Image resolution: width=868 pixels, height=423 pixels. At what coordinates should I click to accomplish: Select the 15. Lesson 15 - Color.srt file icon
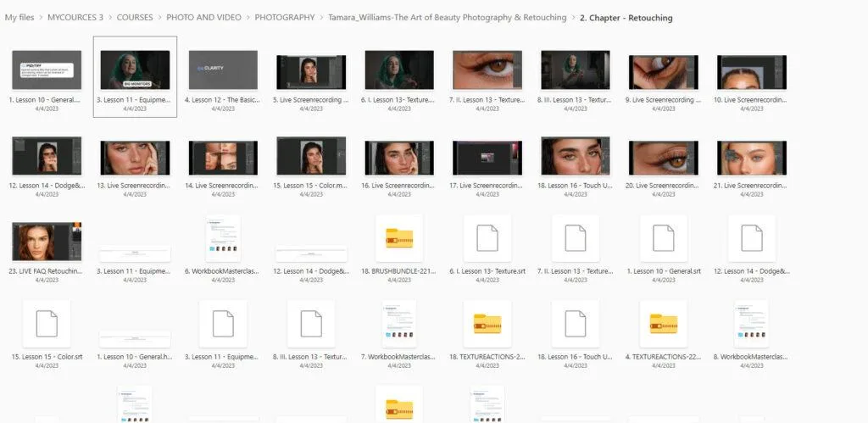pos(47,324)
